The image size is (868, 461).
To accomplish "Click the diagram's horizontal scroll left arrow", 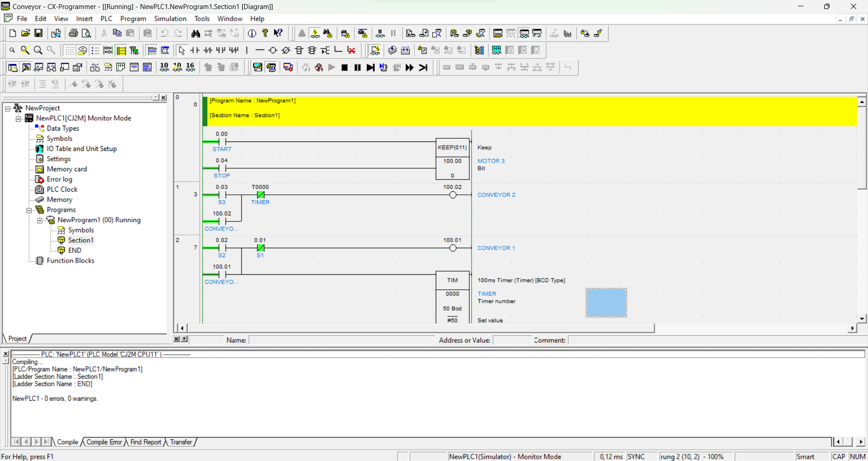I will pyautogui.click(x=182, y=328).
